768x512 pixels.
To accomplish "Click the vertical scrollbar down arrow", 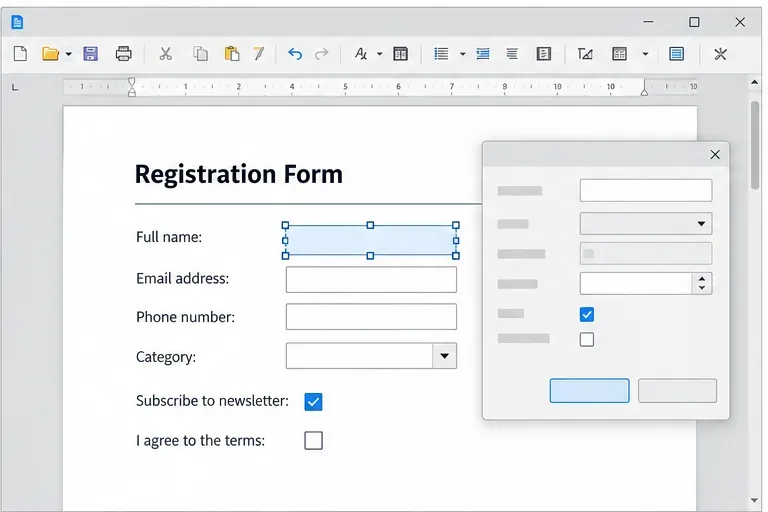I will tap(755, 500).
